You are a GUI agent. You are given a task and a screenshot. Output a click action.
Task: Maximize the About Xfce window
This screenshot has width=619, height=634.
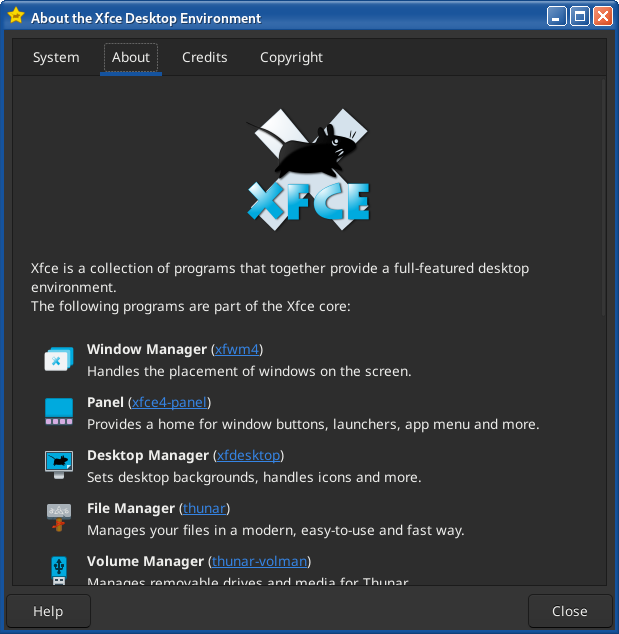click(x=580, y=17)
